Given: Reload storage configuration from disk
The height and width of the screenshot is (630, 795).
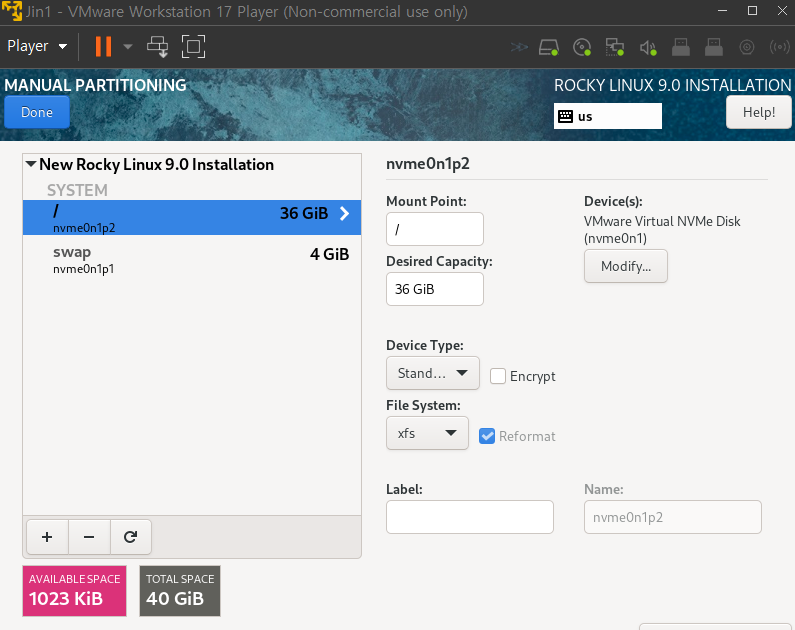Looking at the screenshot, I should (x=131, y=537).
